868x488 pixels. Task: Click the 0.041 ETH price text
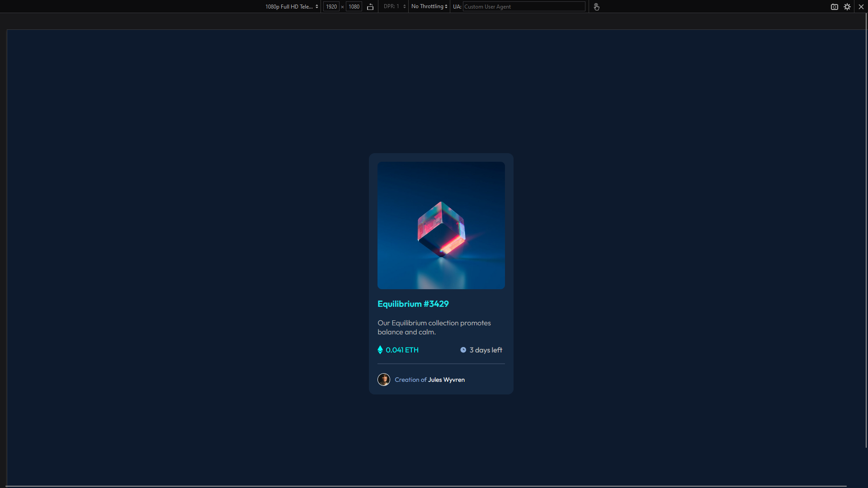(x=402, y=350)
